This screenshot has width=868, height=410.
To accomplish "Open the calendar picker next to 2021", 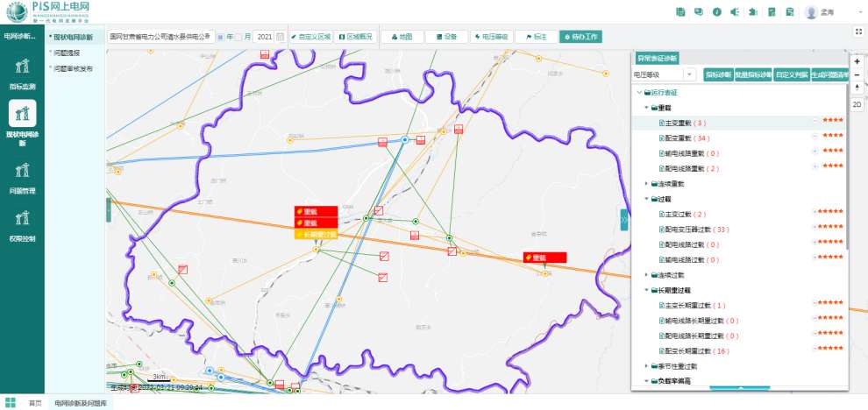I will pyautogui.click(x=280, y=38).
